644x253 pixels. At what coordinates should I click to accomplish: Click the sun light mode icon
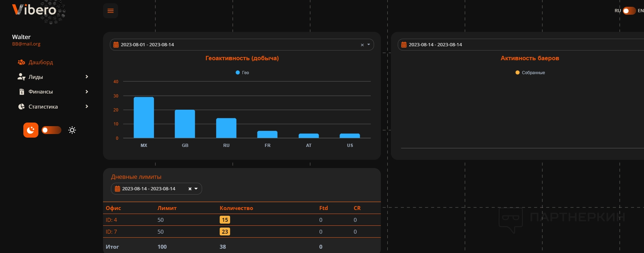[72, 130]
